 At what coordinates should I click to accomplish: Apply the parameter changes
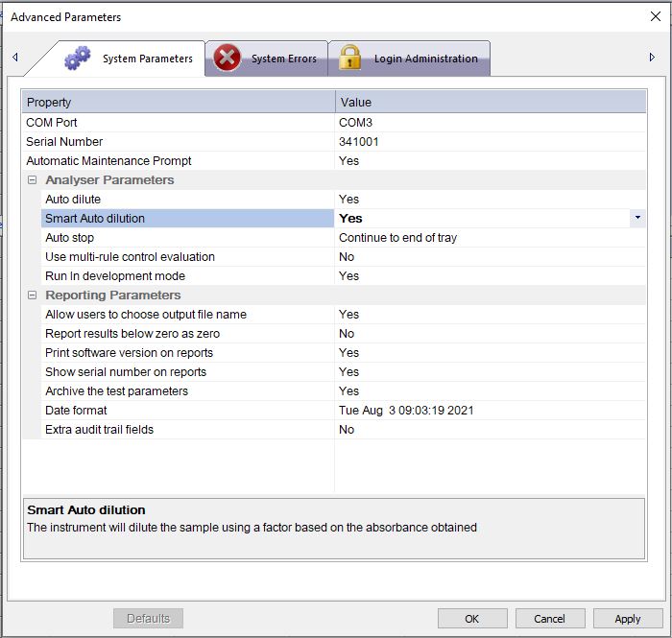pos(627,619)
